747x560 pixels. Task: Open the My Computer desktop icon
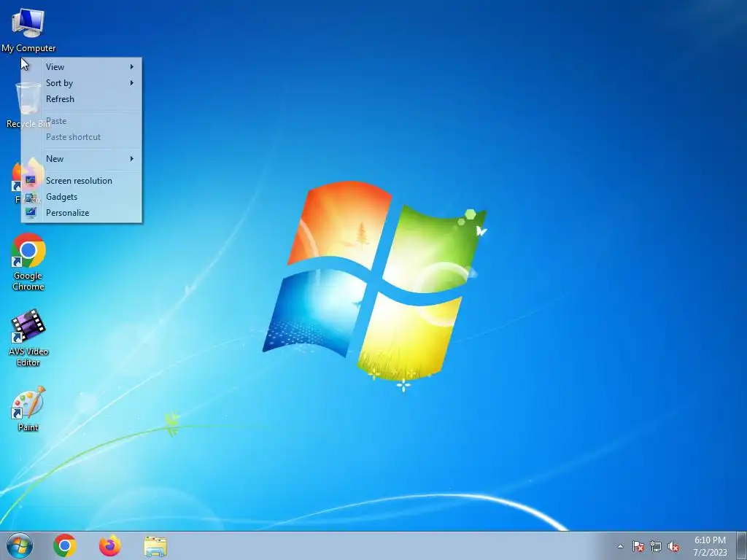28,29
